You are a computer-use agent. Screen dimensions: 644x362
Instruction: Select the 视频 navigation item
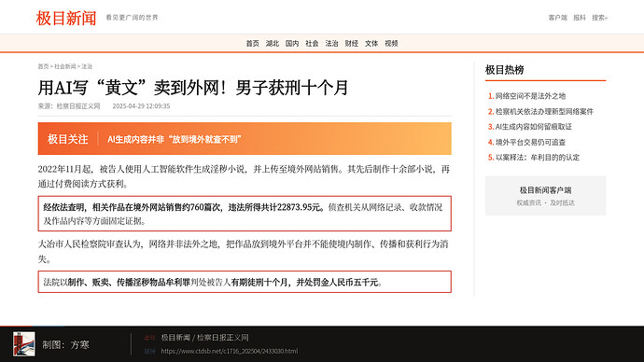391,44
